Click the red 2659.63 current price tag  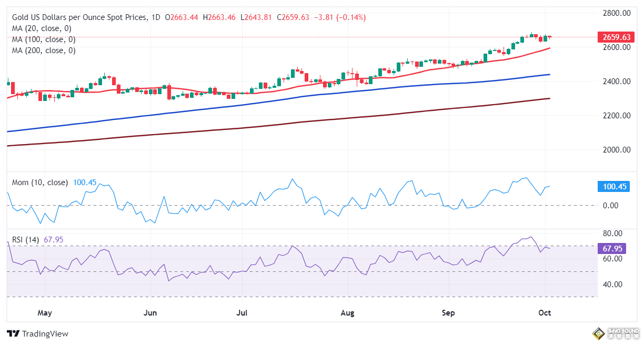pyautogui.click(x=613, y=37)
